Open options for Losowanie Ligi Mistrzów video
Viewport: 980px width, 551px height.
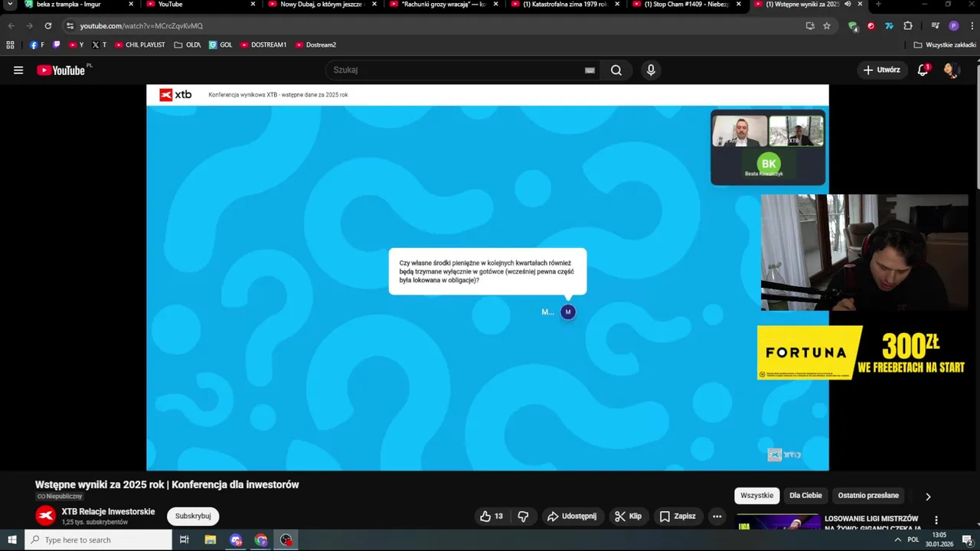[936, 520]
